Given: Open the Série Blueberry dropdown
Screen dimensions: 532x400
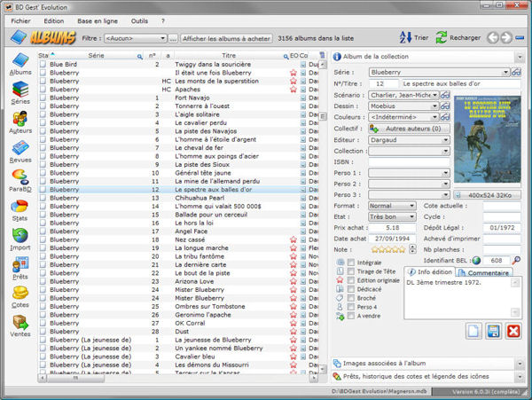Looking at the screenshot, I should [439, 72].
